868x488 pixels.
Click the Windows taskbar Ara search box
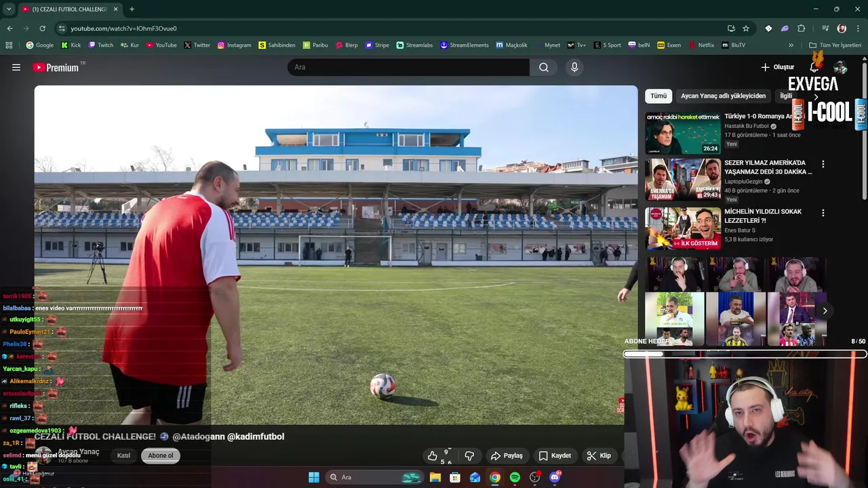[x=374, y=477]
